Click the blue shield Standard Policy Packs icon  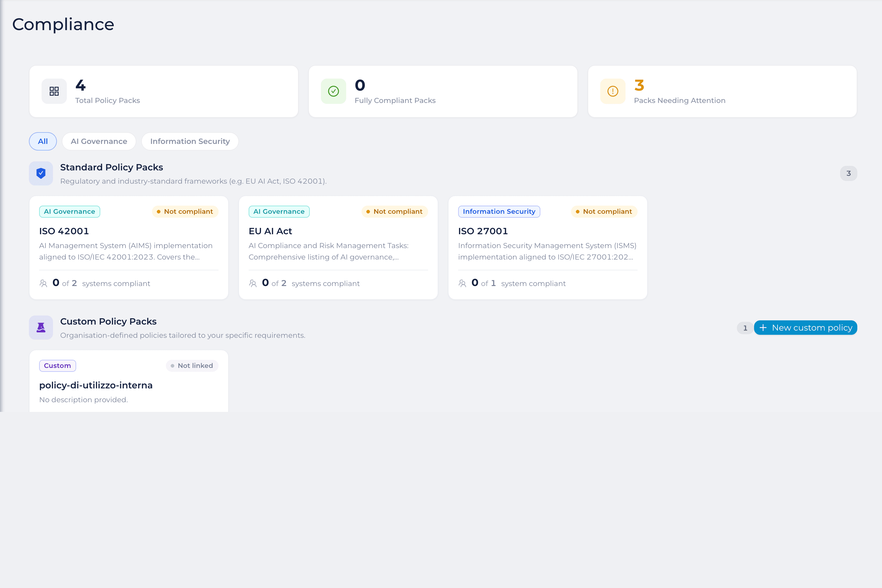pyautogui.click(x=41, y=173)
